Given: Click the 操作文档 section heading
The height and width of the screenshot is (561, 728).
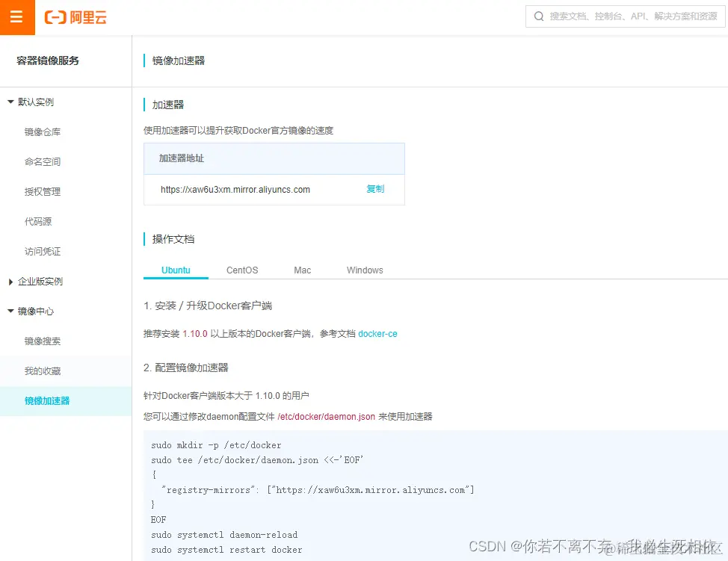Looking at the screenshot, I should [x=173, y=240].
